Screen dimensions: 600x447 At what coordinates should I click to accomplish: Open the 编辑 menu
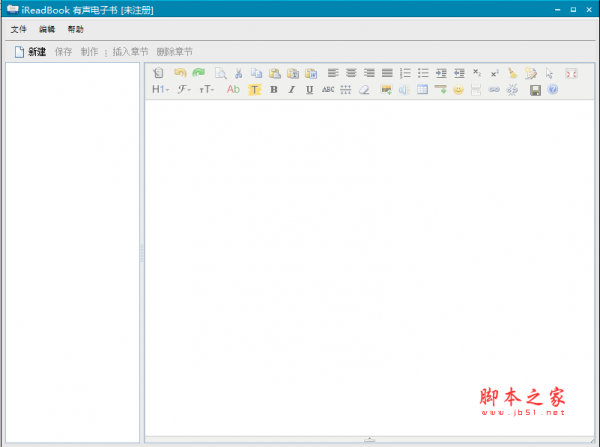[47, 29]
